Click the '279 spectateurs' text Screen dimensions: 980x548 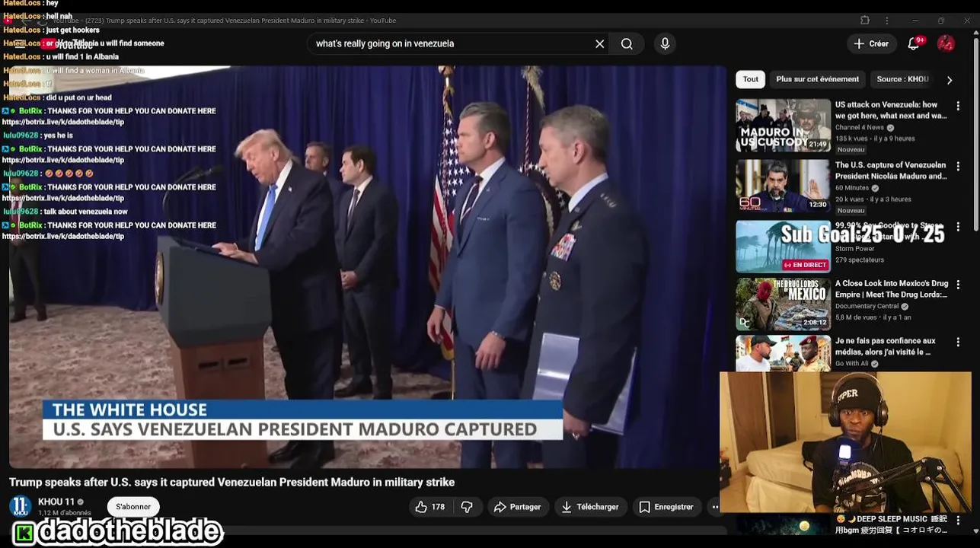click(x=860, y=260)
